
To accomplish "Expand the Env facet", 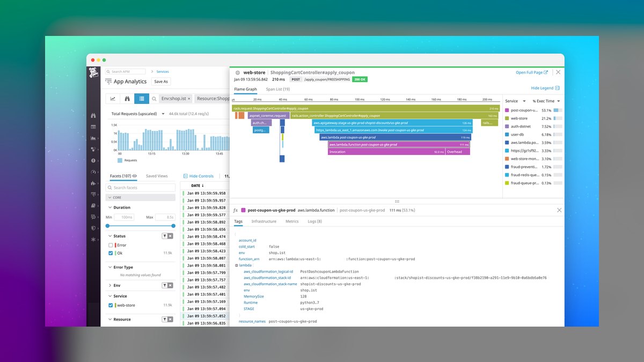I will (111, 285).
